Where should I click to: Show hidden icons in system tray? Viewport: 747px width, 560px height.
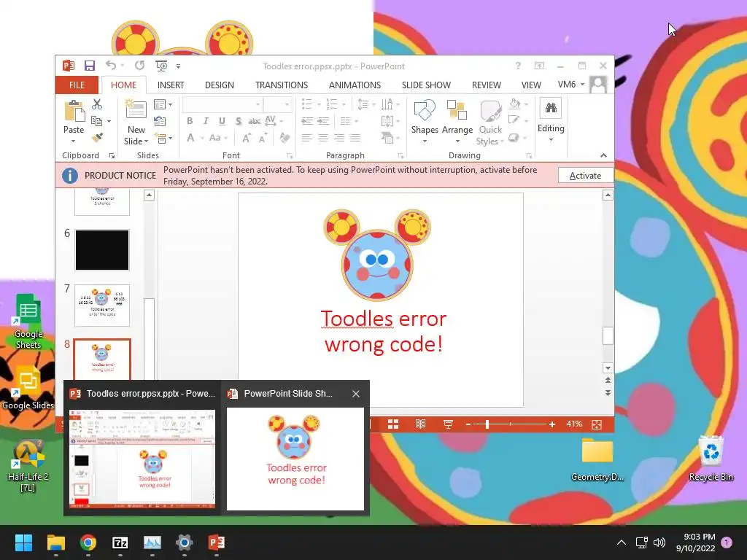point(622,542)
